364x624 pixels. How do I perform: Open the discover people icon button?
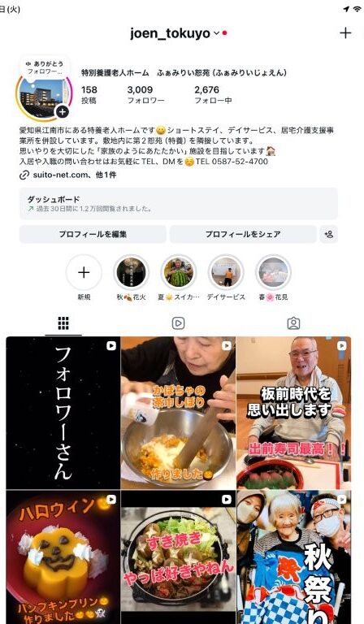pos(328,234)
